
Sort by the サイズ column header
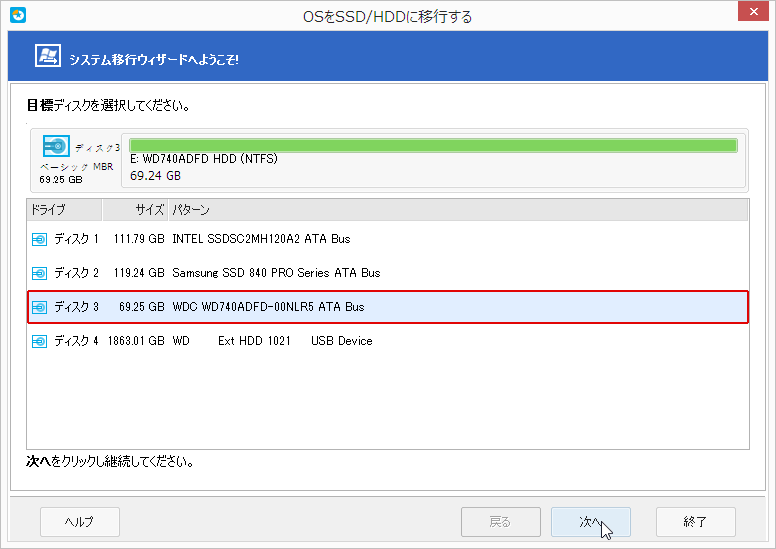point(135,210)
